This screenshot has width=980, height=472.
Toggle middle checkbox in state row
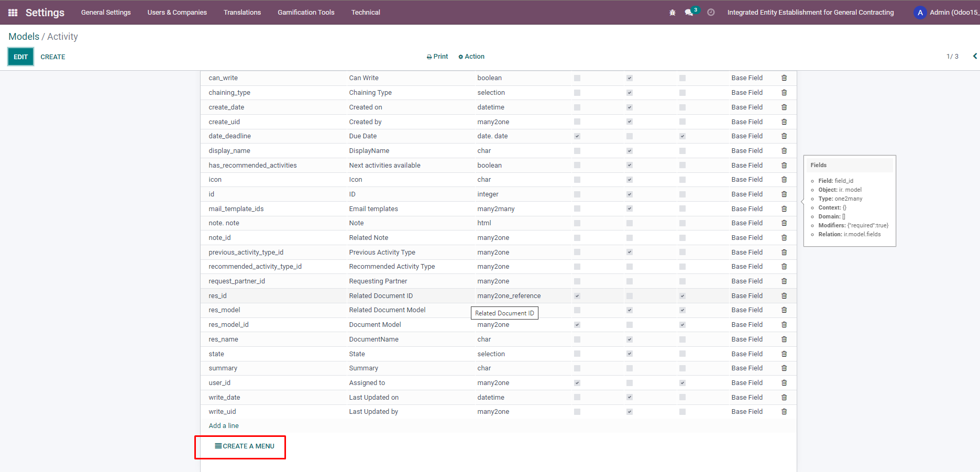[x=630, y=354]
